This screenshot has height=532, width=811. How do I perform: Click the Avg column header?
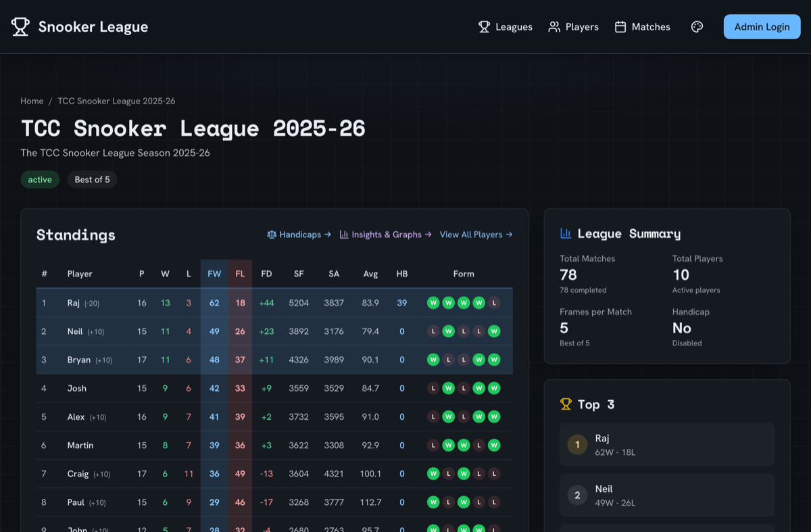coord(370,274)
